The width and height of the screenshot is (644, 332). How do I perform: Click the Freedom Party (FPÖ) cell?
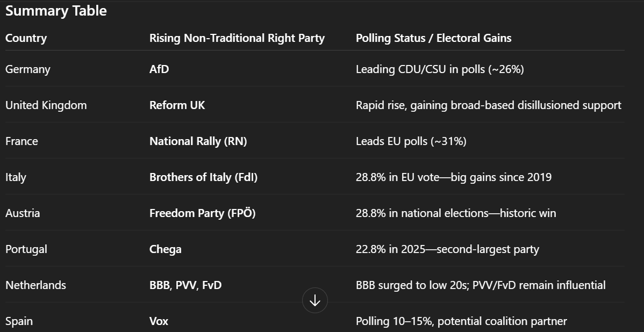point(202,213)
